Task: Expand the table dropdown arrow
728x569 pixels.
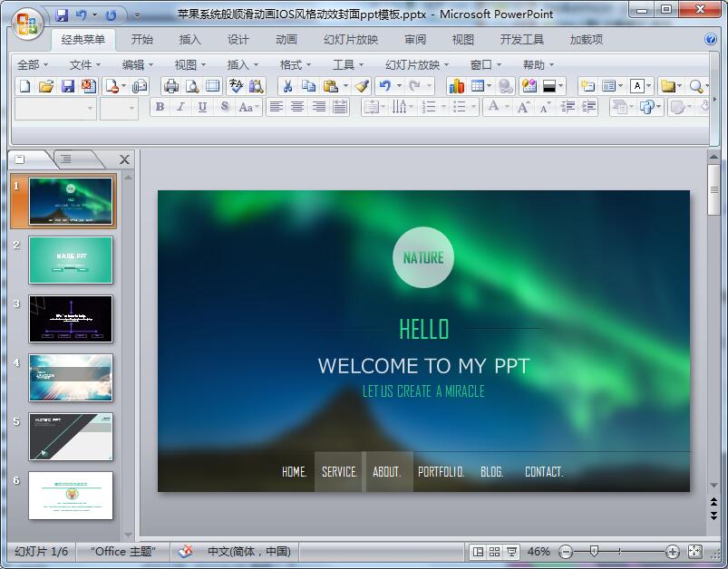Action: tap(489, 86)
